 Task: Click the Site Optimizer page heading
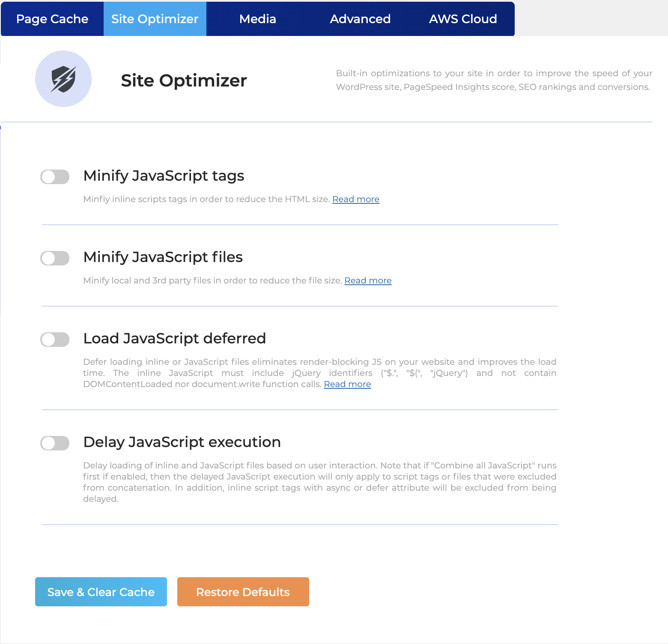[x=184, y=80]
